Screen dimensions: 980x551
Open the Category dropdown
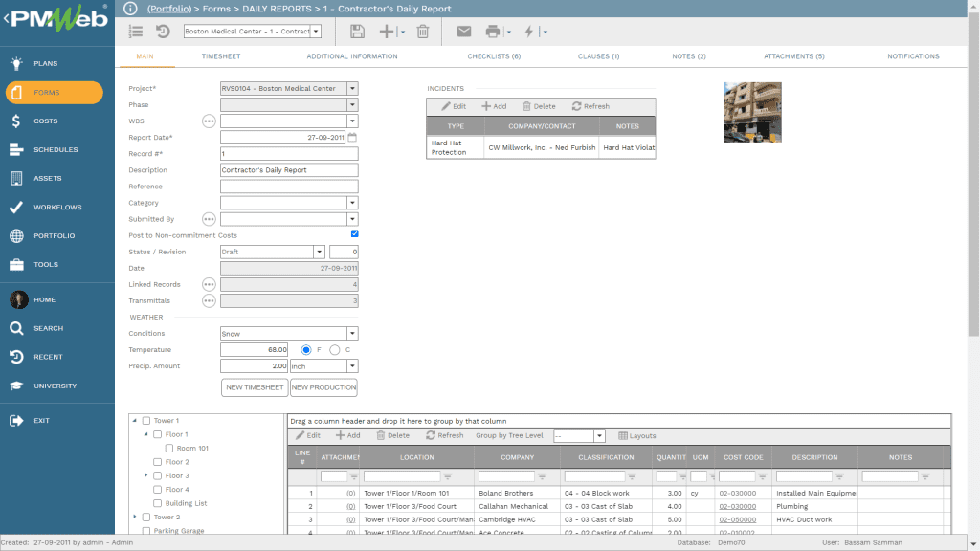click(352, 203)
